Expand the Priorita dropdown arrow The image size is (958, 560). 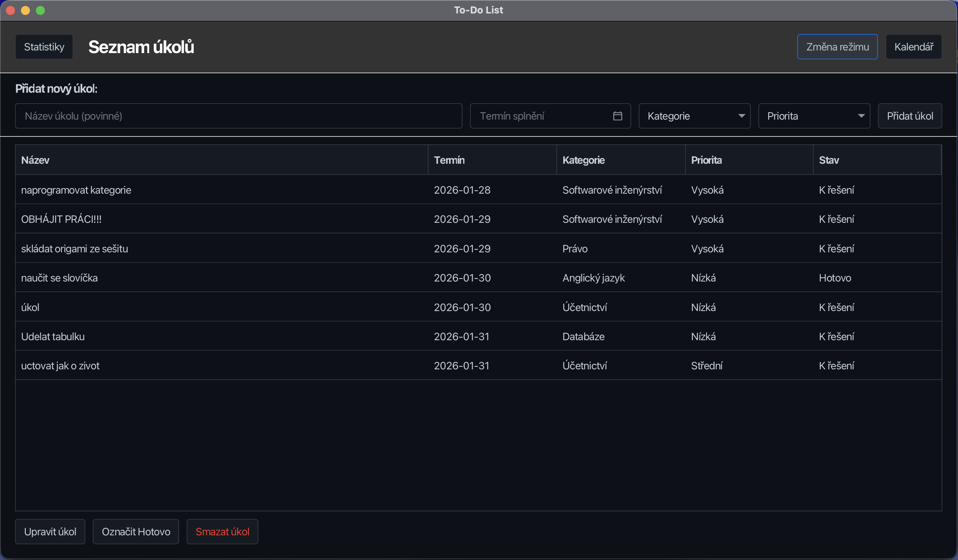[x=861, y=116]
